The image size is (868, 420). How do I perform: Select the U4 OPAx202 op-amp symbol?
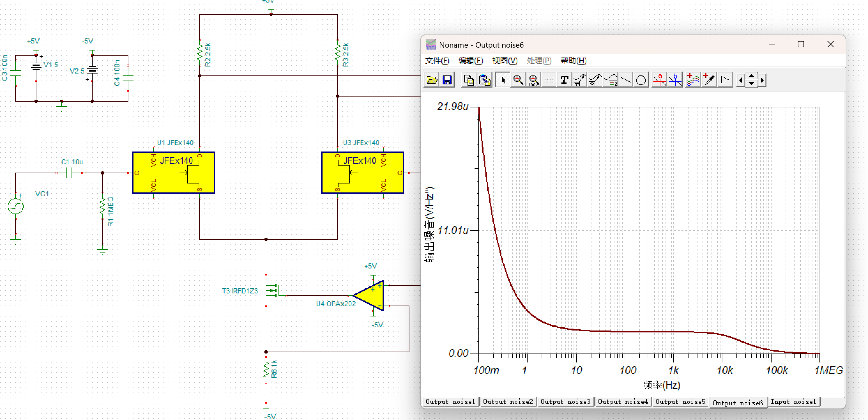(372, 296)
